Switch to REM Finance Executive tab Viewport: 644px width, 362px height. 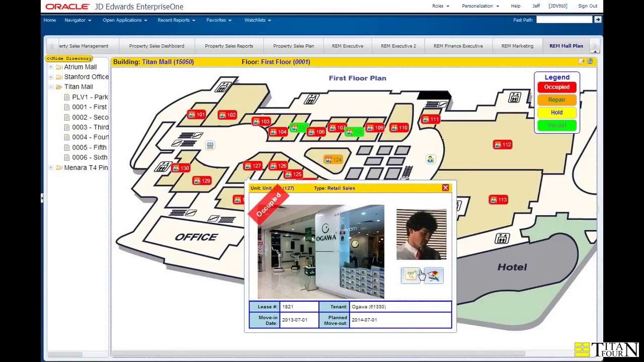pos(458,46)
